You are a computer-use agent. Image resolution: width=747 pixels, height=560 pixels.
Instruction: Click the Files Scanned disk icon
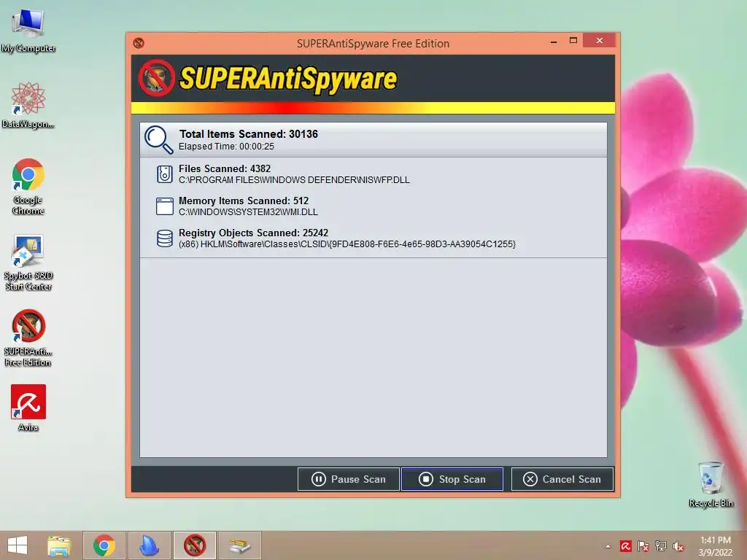click(x=165, y=174)
